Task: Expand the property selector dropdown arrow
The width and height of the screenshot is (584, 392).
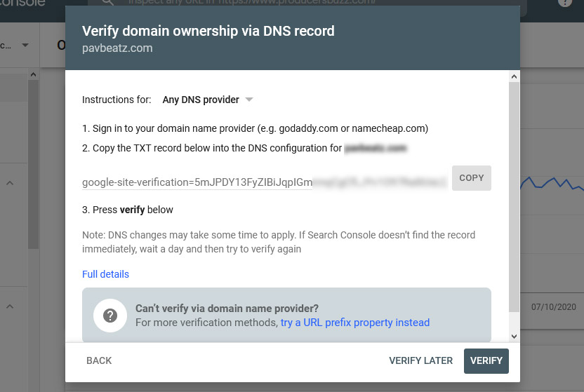Action: pos(25,45)
